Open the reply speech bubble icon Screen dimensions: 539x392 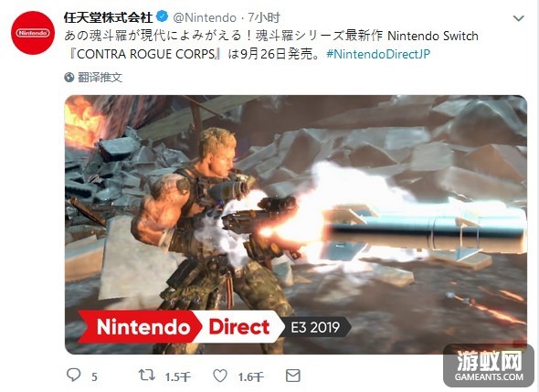[x=74, y=376]
